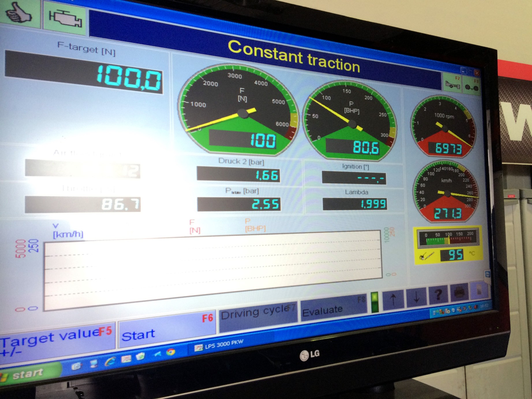The width and height of the screenshot is (532, 399).
Task: Click the km/h speedometer dial gauge
Action: (x=446, y=191)
